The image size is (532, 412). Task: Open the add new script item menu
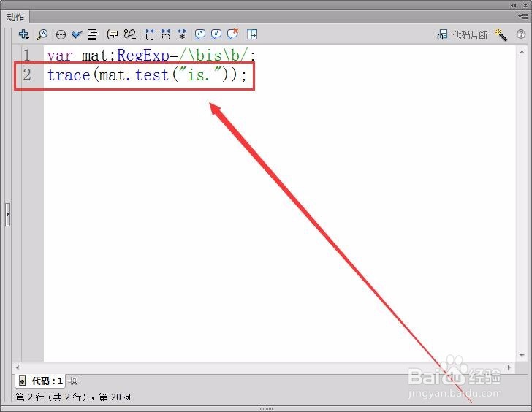click(x=23, y=34)
